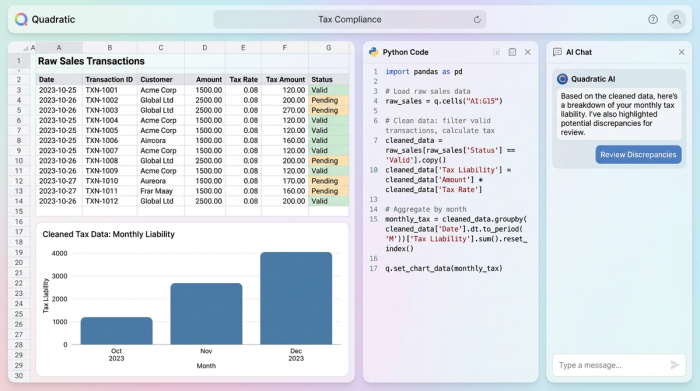700x391 pixels.
Task: Select the Valid status for TXN-1012
Action: (x=329, y=201)
